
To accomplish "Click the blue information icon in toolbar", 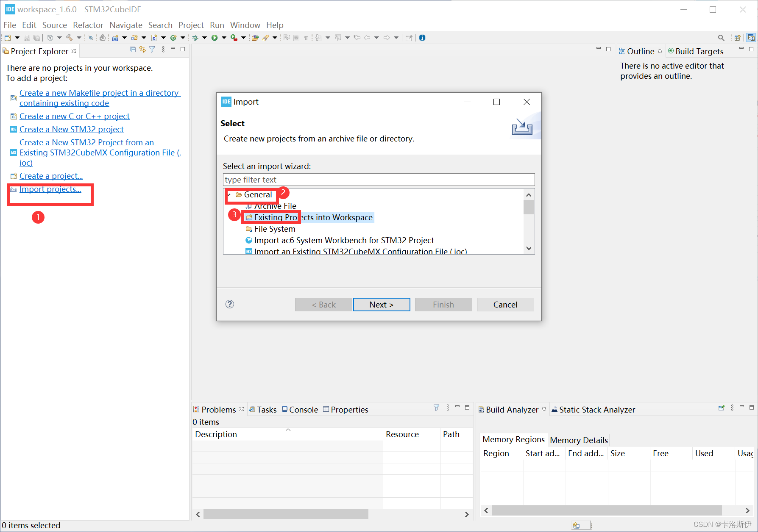I will (422, 38).
